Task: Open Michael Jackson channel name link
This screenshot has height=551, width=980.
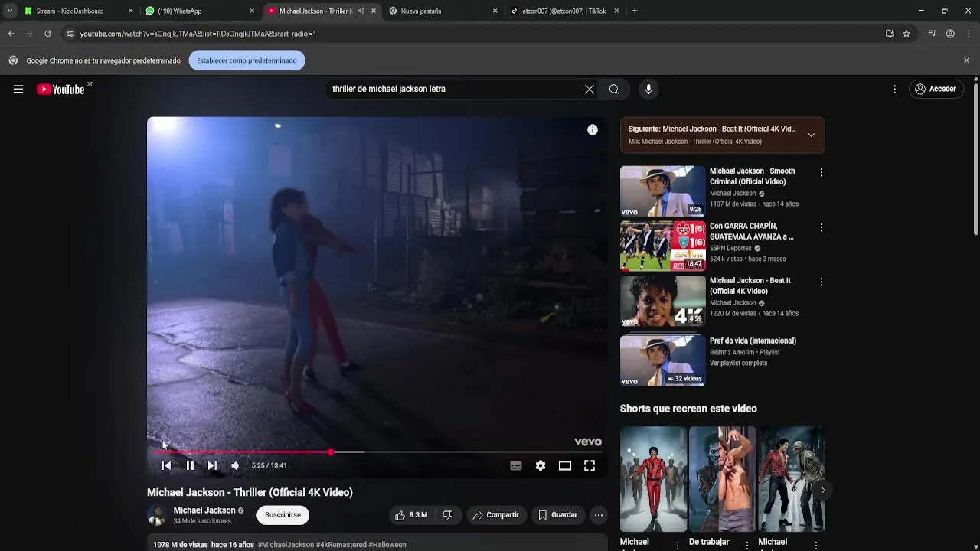Action: [204, 510]
